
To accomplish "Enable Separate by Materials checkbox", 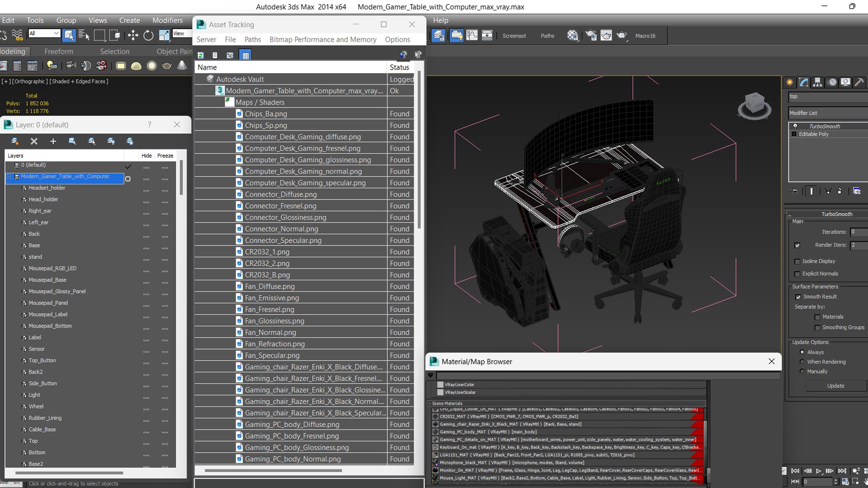I will [817, 317].
